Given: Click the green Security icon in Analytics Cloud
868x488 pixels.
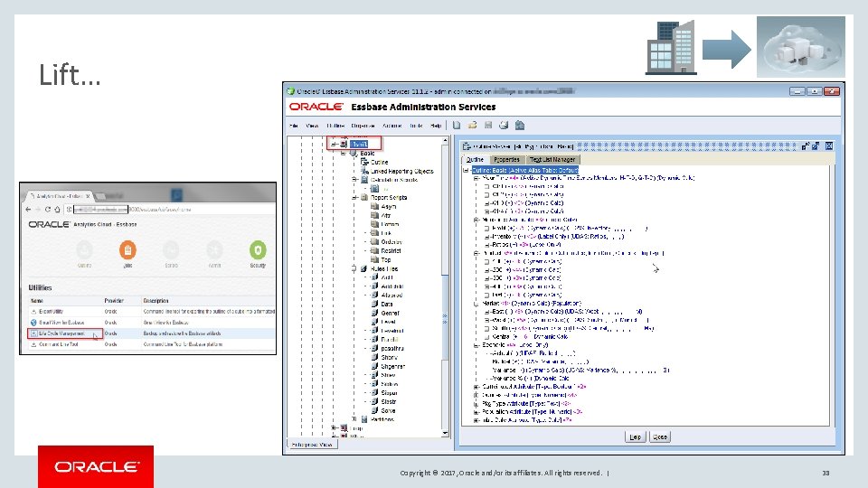Looking at the screenshot, I should pyautogui.click(x=258, y=250).
